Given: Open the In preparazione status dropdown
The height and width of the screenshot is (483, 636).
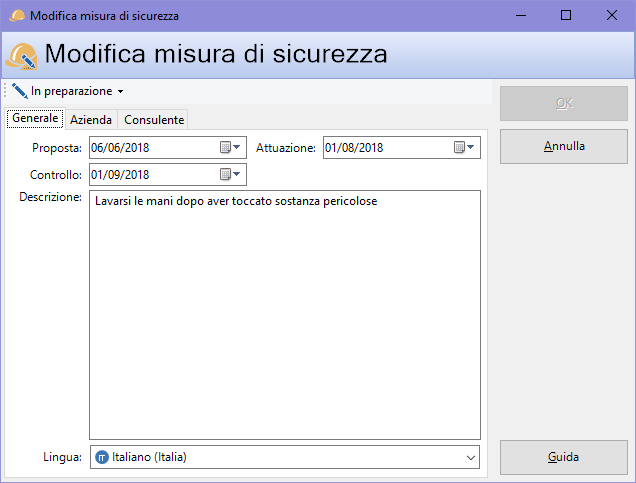Looking at the screenshot, I should coord(68,91).
